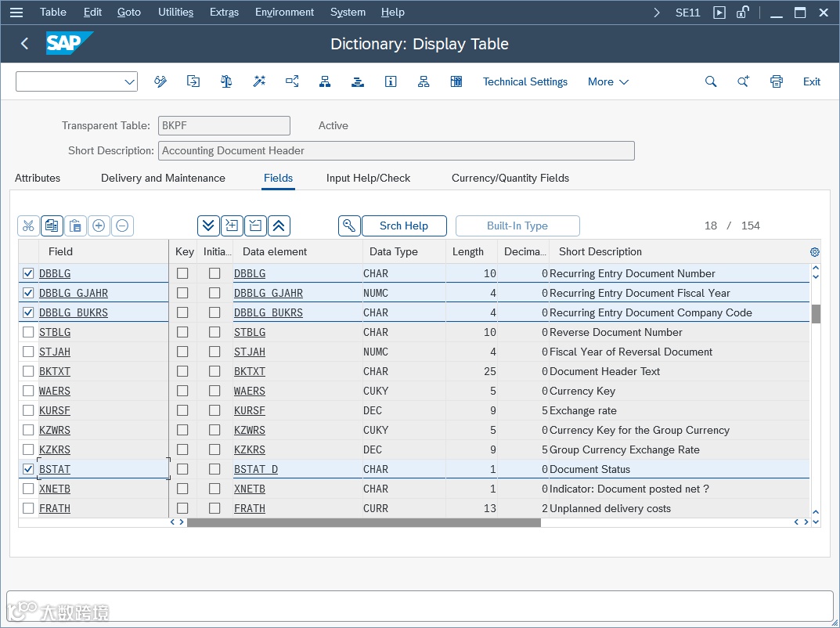840x628 pixels.
Task: Open the Utilities menu
Action: tap(175, 12)
